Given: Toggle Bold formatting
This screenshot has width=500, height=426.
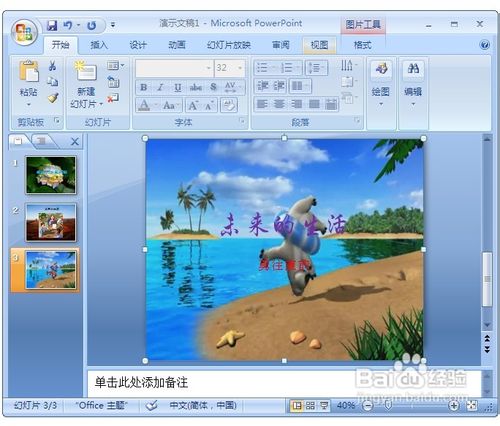Looking at the screenshot, I should 144,87.
